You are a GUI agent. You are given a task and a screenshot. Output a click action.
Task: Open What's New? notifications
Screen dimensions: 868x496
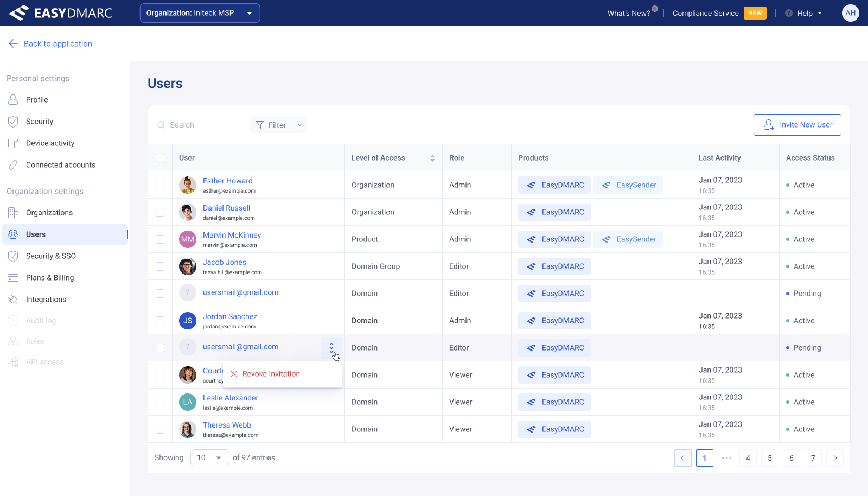click(632, 13)
